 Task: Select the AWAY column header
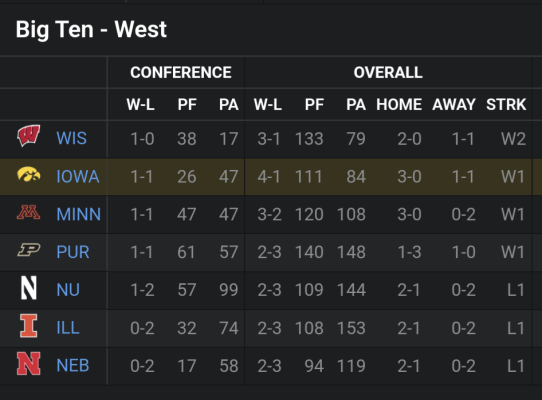454,104
